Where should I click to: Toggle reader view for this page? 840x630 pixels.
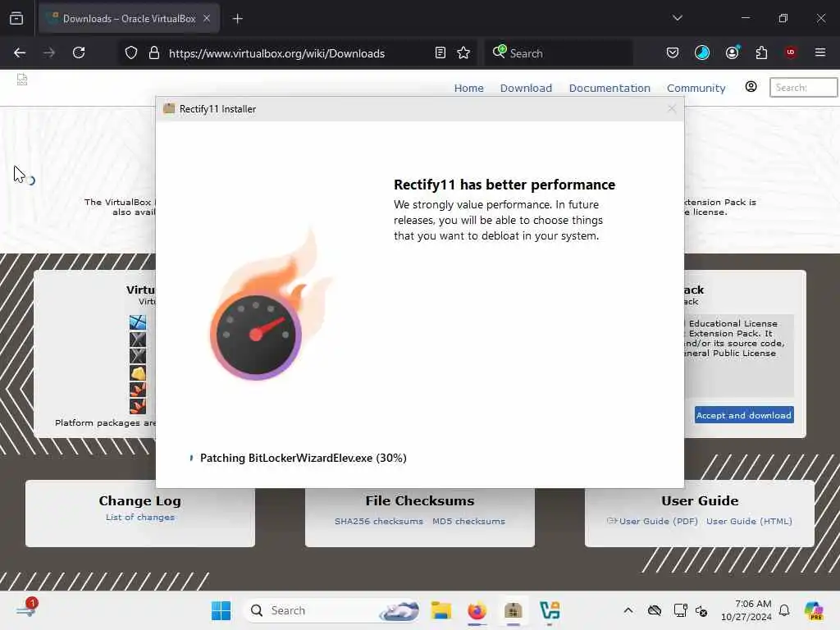click(441, 53)
